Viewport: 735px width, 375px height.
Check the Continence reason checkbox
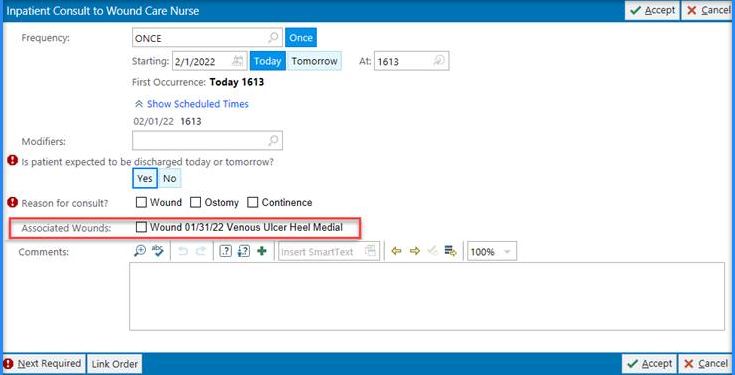(253, 202)
